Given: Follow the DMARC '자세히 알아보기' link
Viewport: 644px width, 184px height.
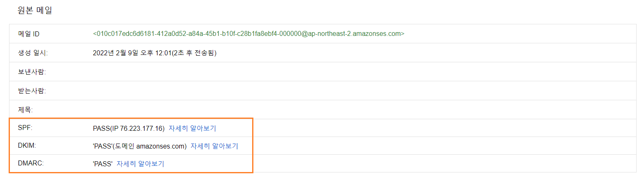Looking at the screenshot, I should (x=140, y=164).
